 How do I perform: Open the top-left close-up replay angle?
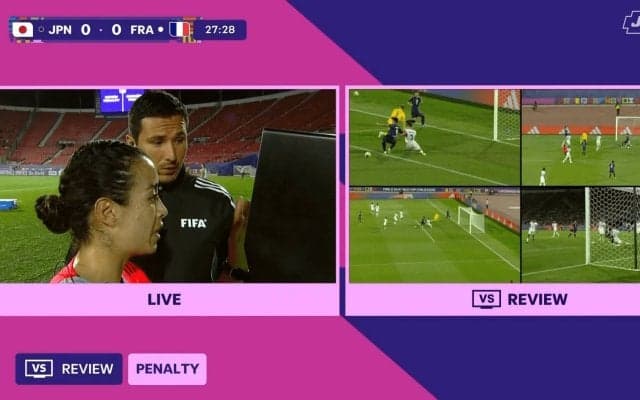[435, 138]
